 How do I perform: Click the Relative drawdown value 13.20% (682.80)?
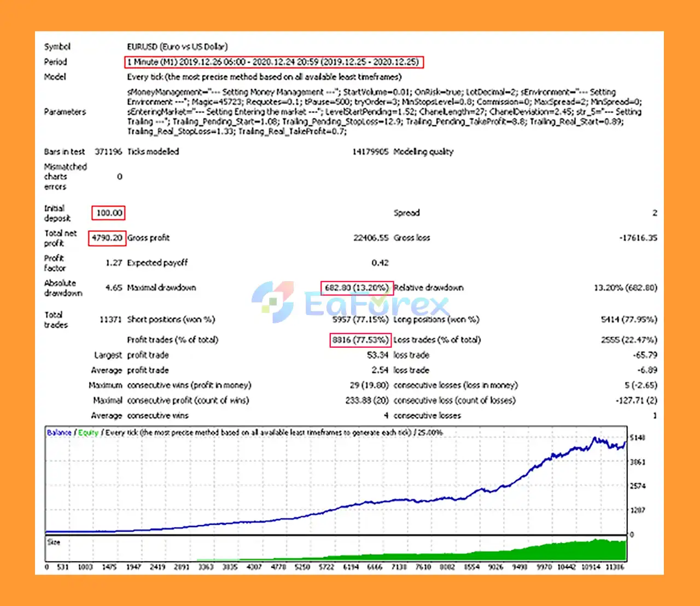tap(625, 288)
